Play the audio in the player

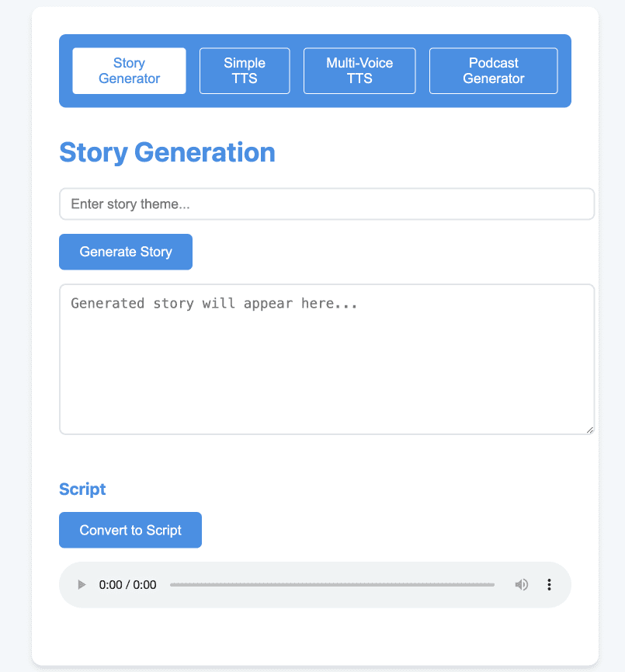[x=82, y=584]
